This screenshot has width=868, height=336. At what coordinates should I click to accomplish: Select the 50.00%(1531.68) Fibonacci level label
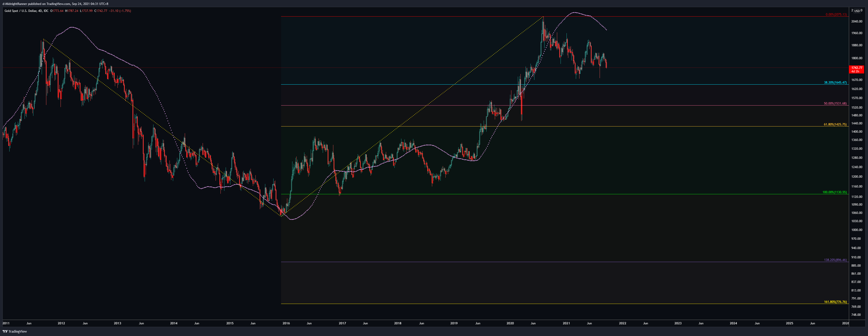tap(835, 103)
